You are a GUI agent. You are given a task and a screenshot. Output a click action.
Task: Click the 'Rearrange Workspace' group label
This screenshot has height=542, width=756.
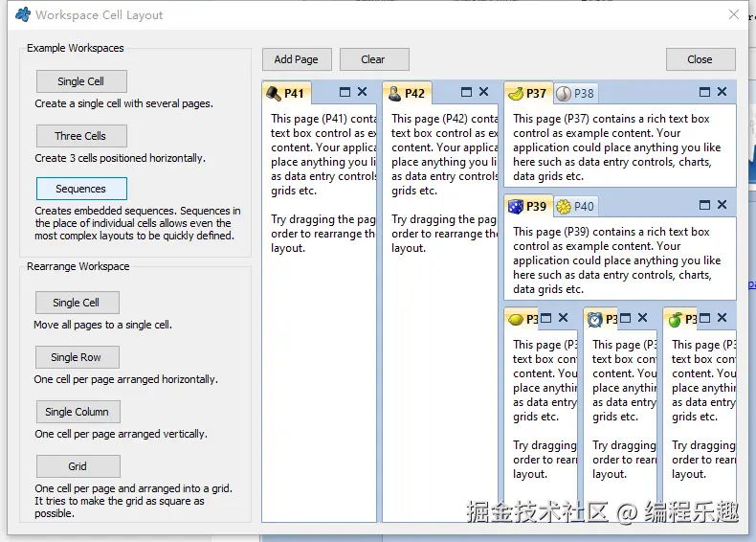tap(78, 266)
